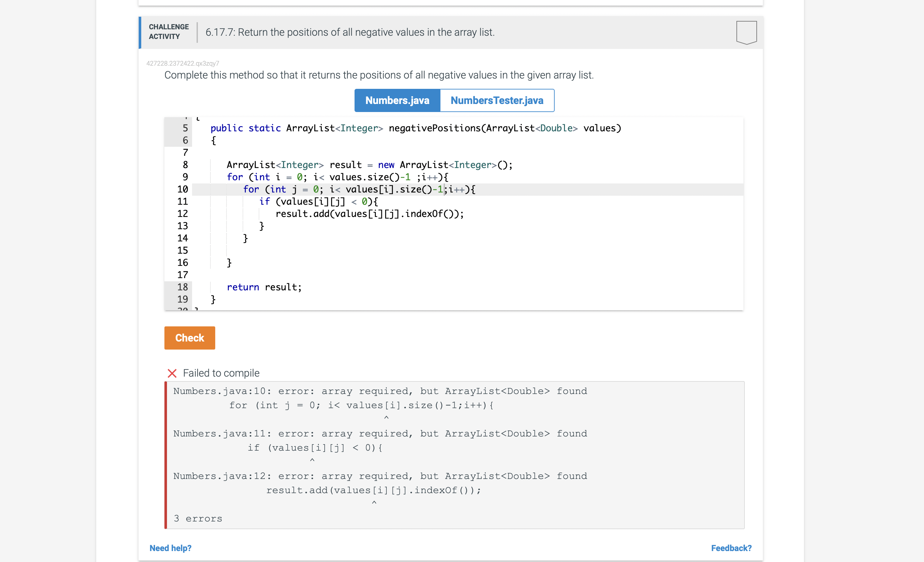This screenshot has height=562, width=924.
Task: Click the Check button
Action: click(x=189, y=338)
